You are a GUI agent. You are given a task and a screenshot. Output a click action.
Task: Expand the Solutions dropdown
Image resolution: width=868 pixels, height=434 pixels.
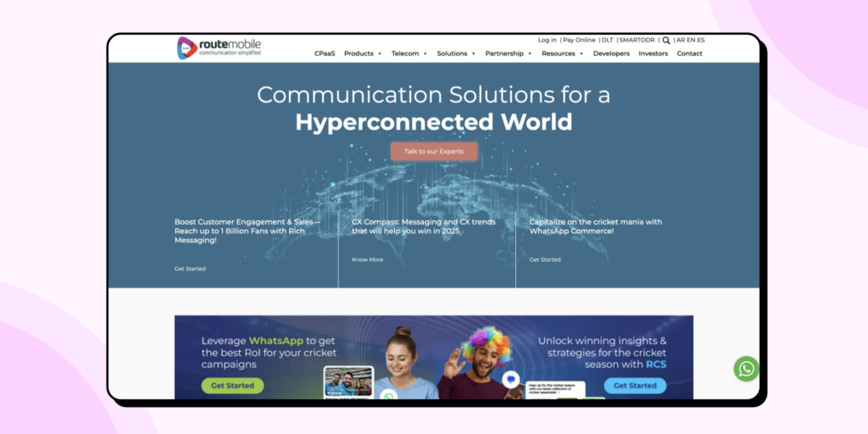(456, 53)
